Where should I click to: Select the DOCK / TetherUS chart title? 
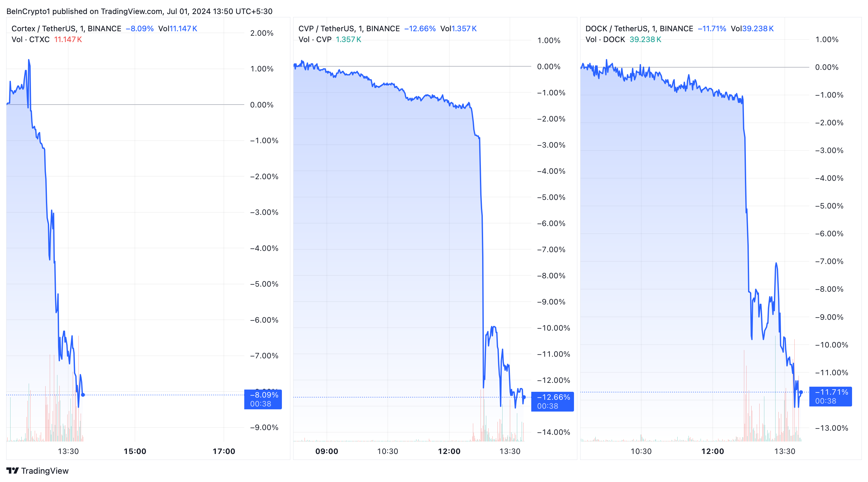(639, 29)
